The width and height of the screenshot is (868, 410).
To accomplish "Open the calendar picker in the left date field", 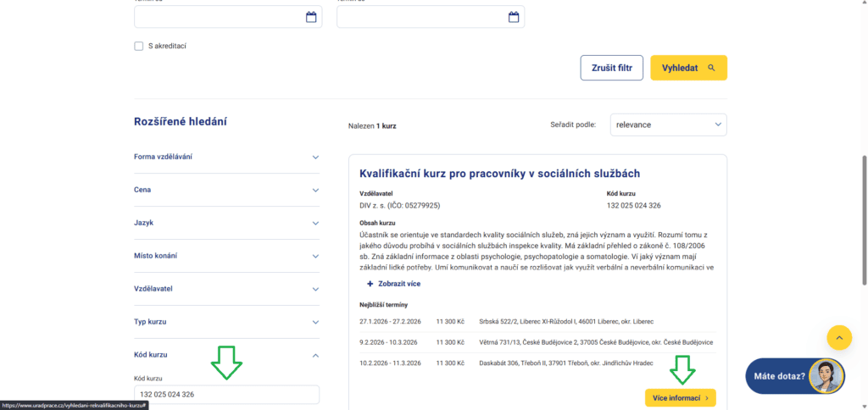I will 311,17.
